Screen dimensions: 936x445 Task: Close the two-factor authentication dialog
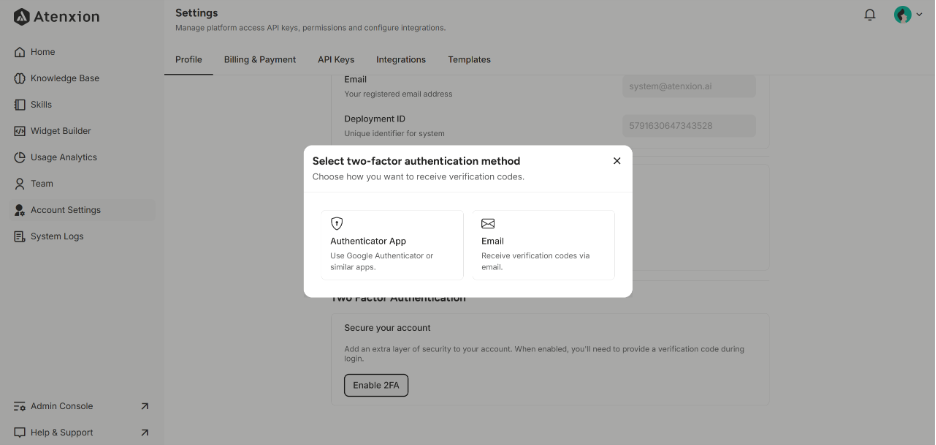point(617,161)
